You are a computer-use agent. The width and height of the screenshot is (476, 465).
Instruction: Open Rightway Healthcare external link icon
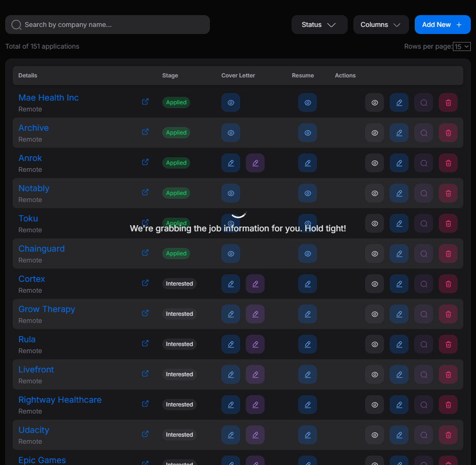(x=145, y=403)
